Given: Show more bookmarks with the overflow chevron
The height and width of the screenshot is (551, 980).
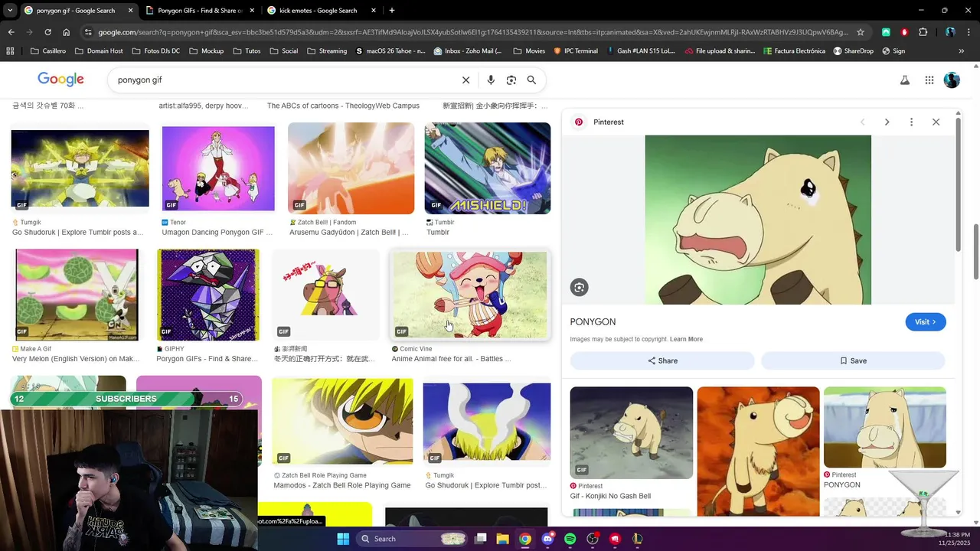Looking at the screenshot, I should coord(961,51).
